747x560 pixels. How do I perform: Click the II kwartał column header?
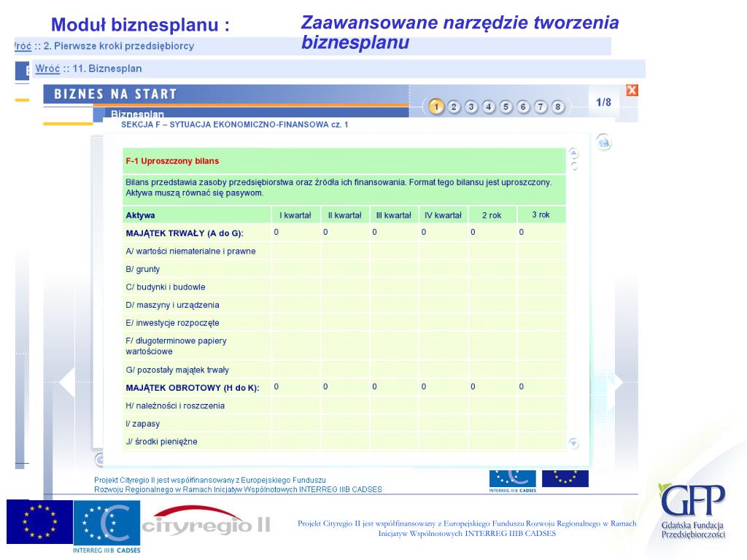344,215
